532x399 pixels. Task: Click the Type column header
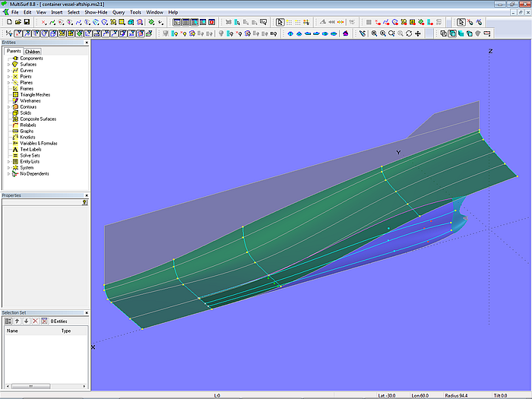coord(66,331)
